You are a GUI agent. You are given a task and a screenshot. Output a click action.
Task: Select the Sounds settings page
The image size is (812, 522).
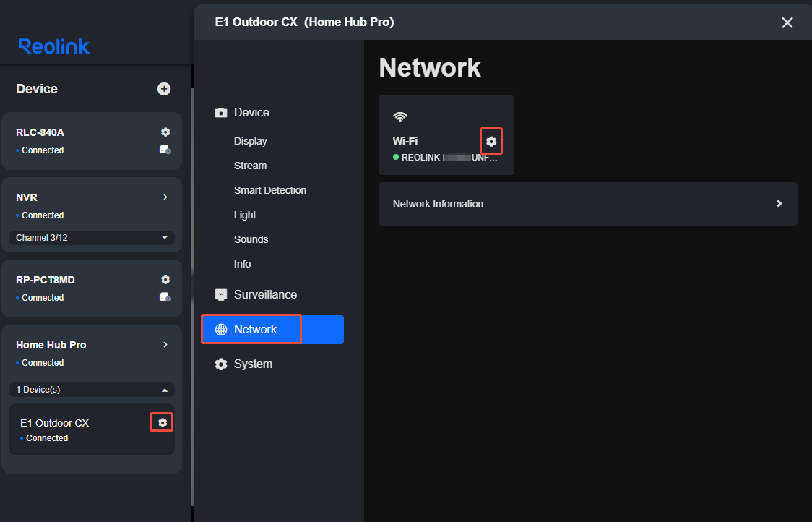pyautogui.click(x=251, y=239)
